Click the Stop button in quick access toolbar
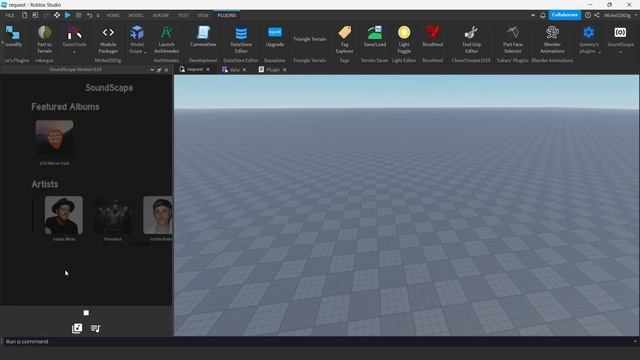This screenshot has height=360, width=640. point(79,15)
